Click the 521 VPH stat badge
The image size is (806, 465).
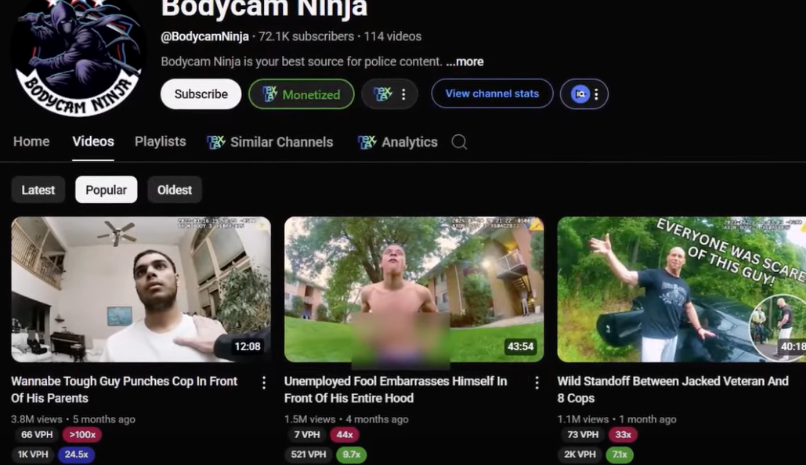point(308,455)
